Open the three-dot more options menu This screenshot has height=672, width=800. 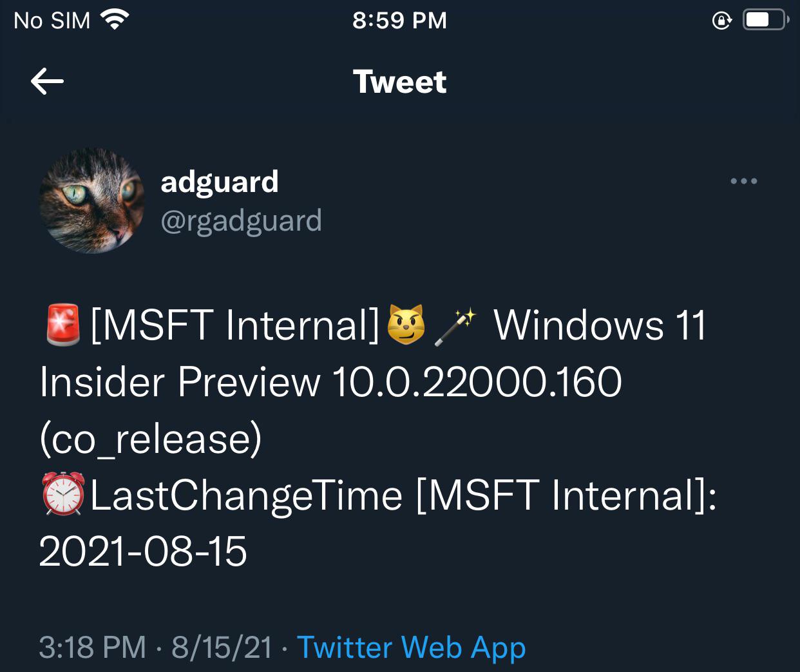pos(743,181)
